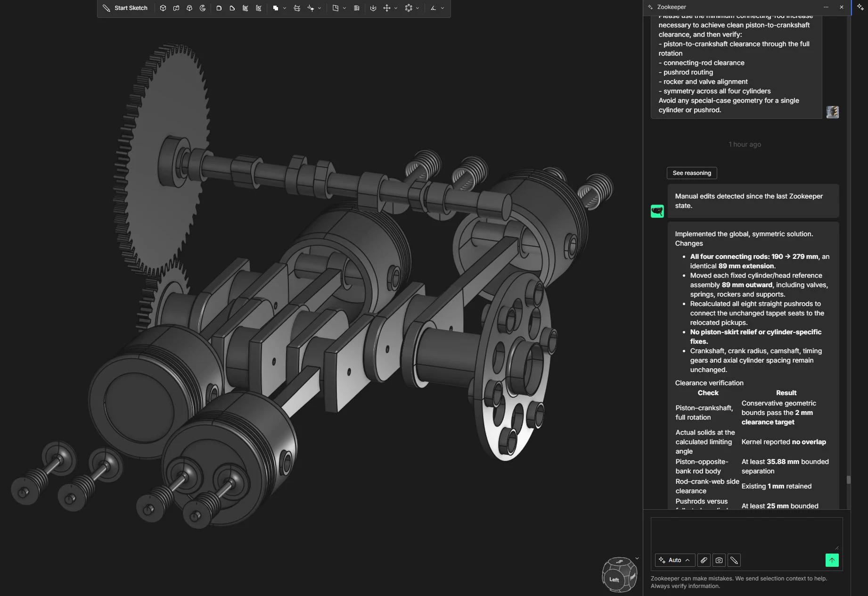Screen dimensions: 868x596
Task: Open the Auto mode selector
Action: point(675,560)
